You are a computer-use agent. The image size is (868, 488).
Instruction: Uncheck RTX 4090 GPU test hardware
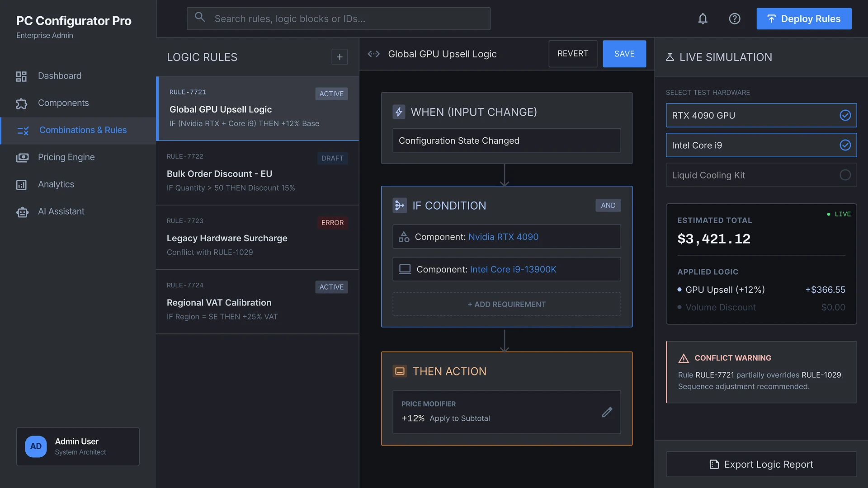[x=845, y=115]
